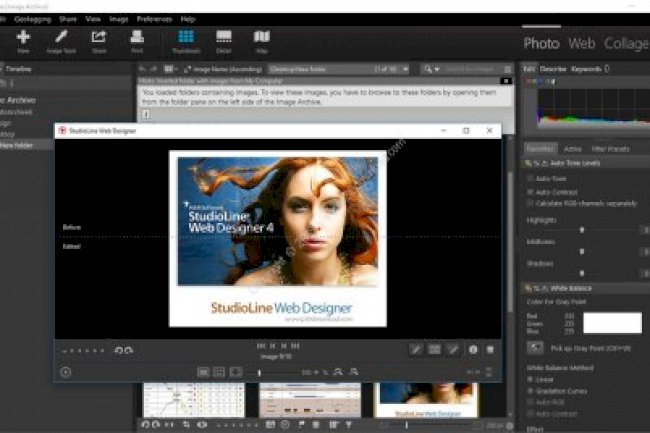
Task: Toggle Auto Contrast under White Balance Method
Action: [530, 414]
